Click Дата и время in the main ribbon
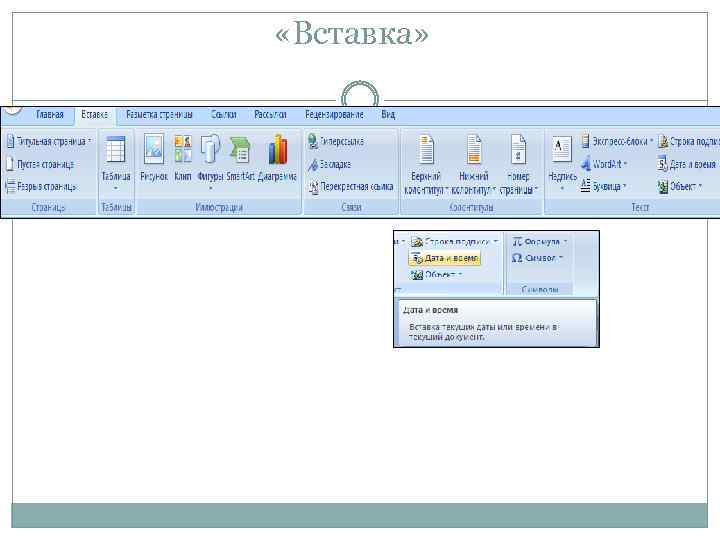The height and width of the screenshot is (540, 720). pos(687,164)
